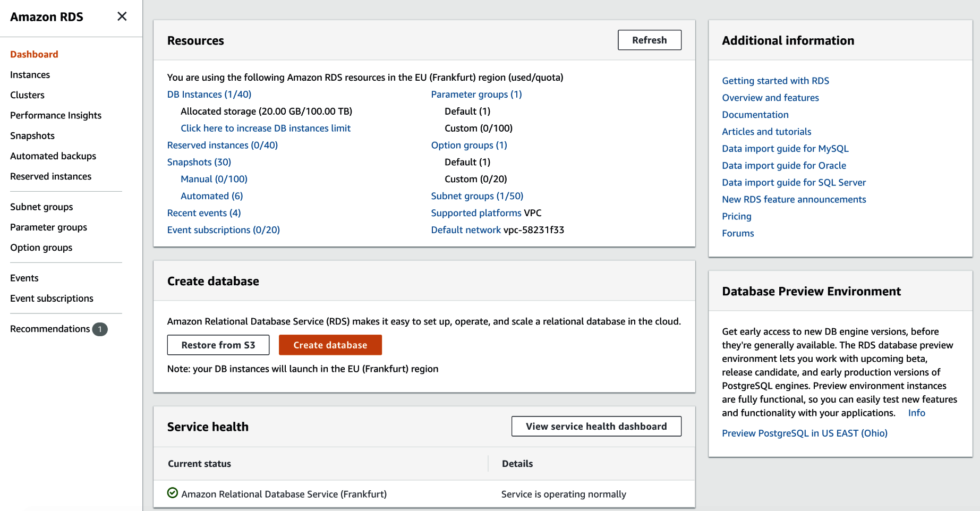The width and height of the screenshot is (980, 511).
Task: Open Data import guide for Oracle
Action: click(783, 166)
